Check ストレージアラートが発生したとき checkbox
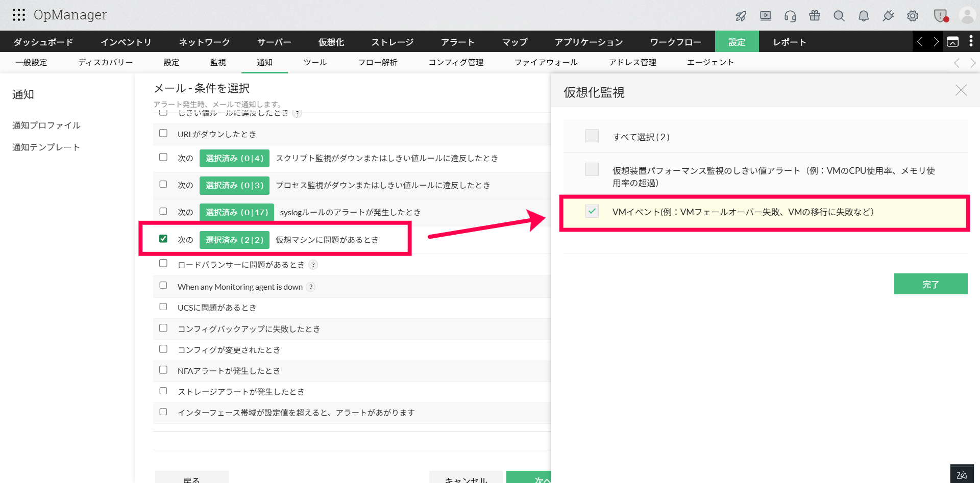 [x=163, y=391]
